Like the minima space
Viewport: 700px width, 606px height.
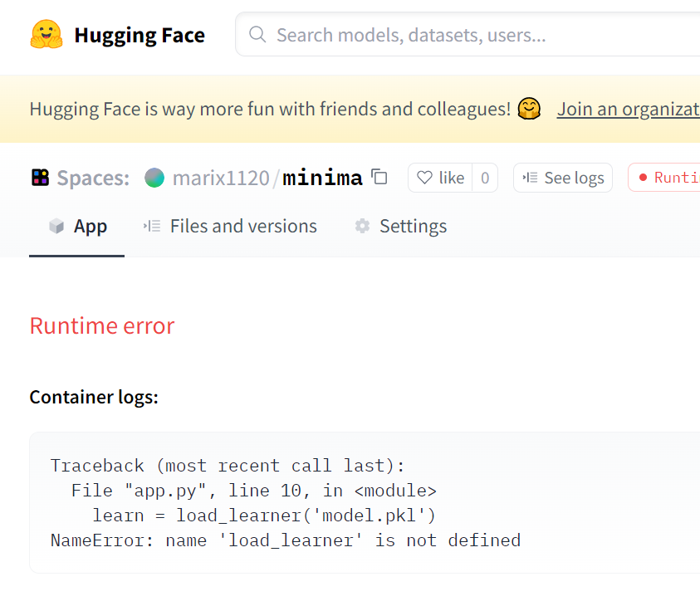coord(440,178)
